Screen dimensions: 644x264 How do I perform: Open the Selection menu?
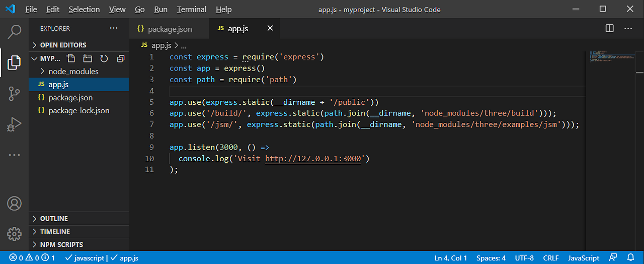click(x=84, y=9)
